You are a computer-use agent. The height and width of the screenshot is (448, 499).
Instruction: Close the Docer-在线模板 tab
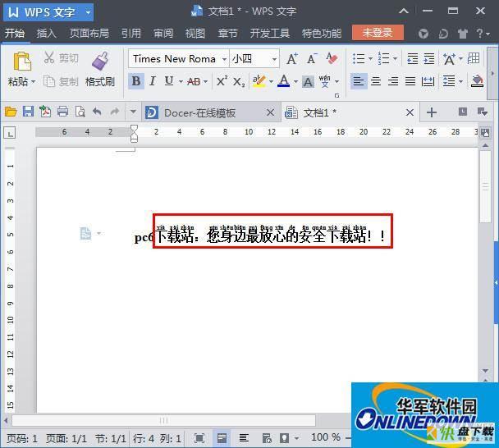click(270, 112)
